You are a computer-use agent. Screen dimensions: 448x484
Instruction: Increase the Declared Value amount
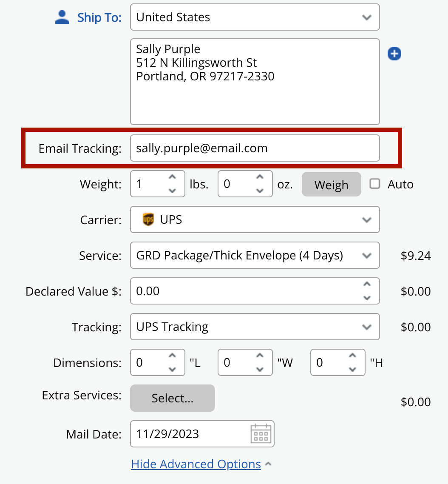[367, 285]
